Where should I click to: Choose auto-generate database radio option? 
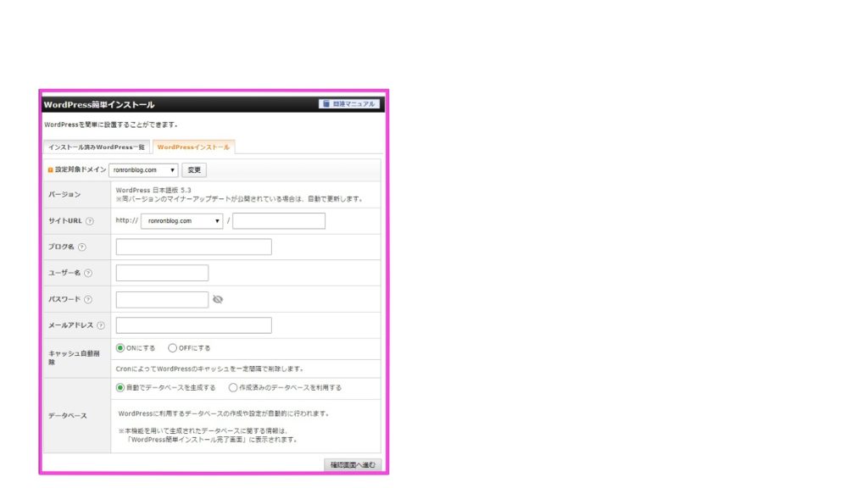(x=120, y=387)
